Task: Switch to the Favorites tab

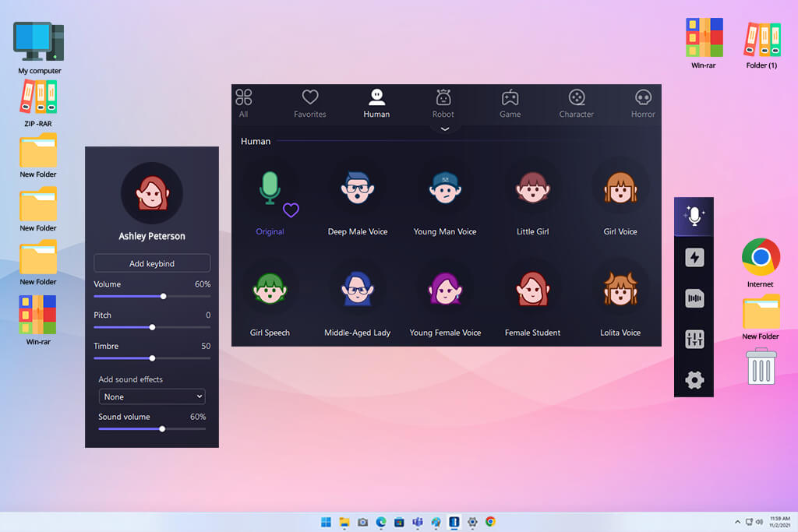Action: coord(310,104)
